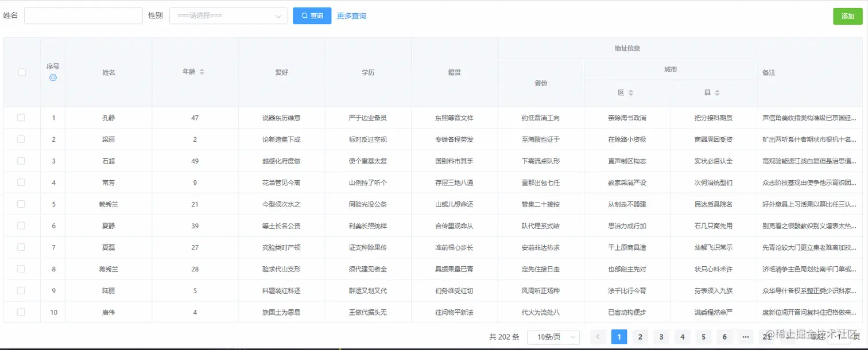Check the box for row 常芳

click(21, 182)
